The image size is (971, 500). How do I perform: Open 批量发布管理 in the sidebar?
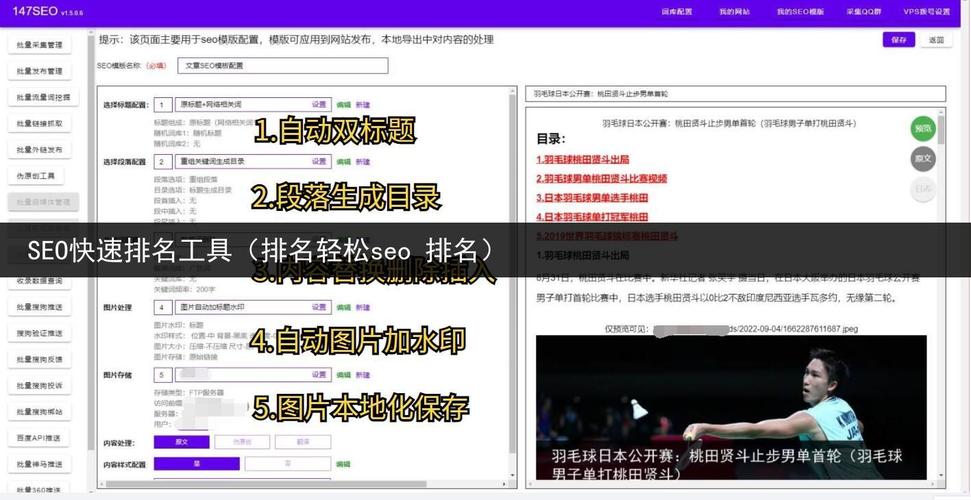click(39, 71)
